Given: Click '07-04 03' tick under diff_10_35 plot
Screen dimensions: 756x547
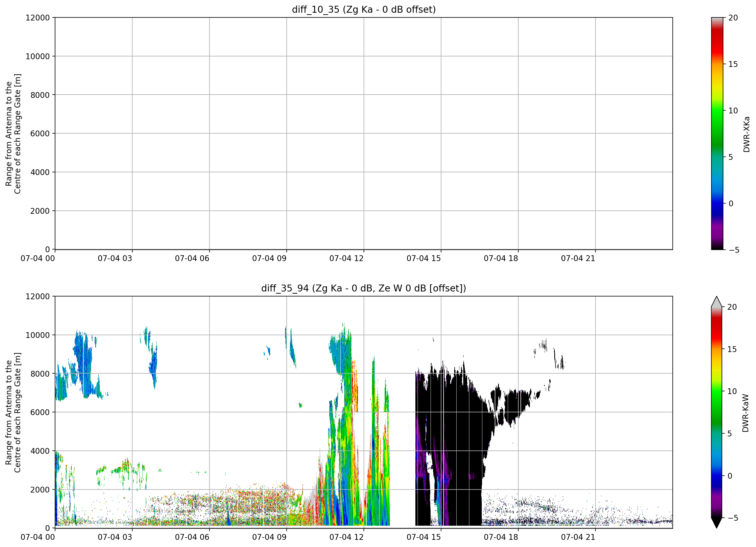Looking at the screenshot, I should click(115, 259).
